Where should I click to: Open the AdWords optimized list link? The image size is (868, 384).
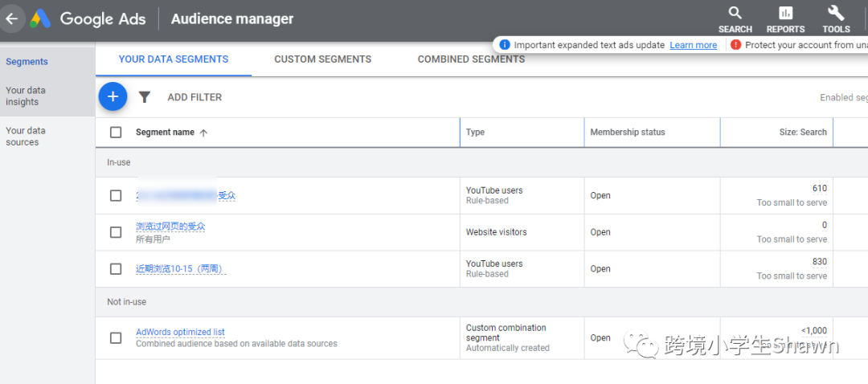pyautogui.click(x=180, y=332)
